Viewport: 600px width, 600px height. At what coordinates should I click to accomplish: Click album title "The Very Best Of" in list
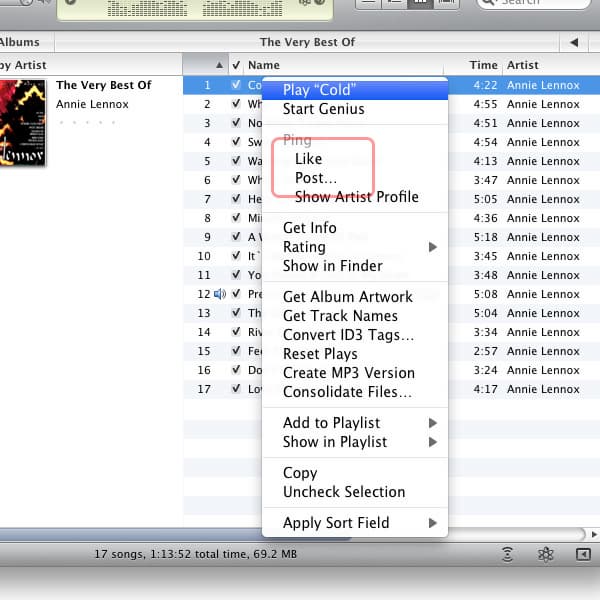pyautogui.click(x=104, y=85)
